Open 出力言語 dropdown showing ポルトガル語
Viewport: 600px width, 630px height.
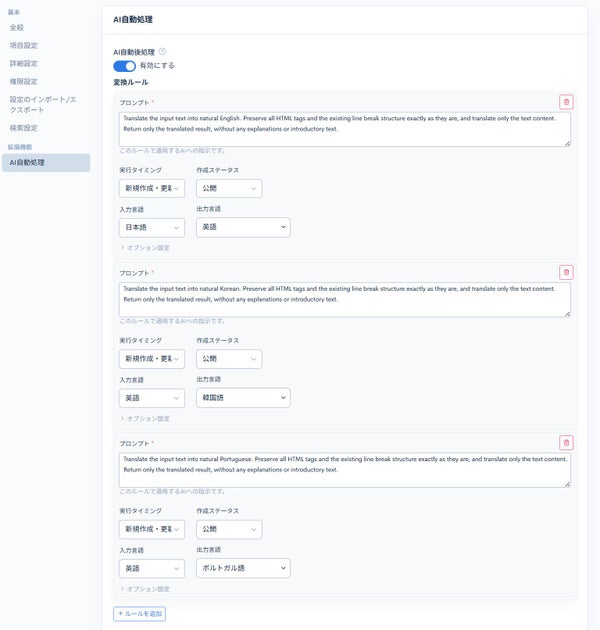click(x=243, y=568)
